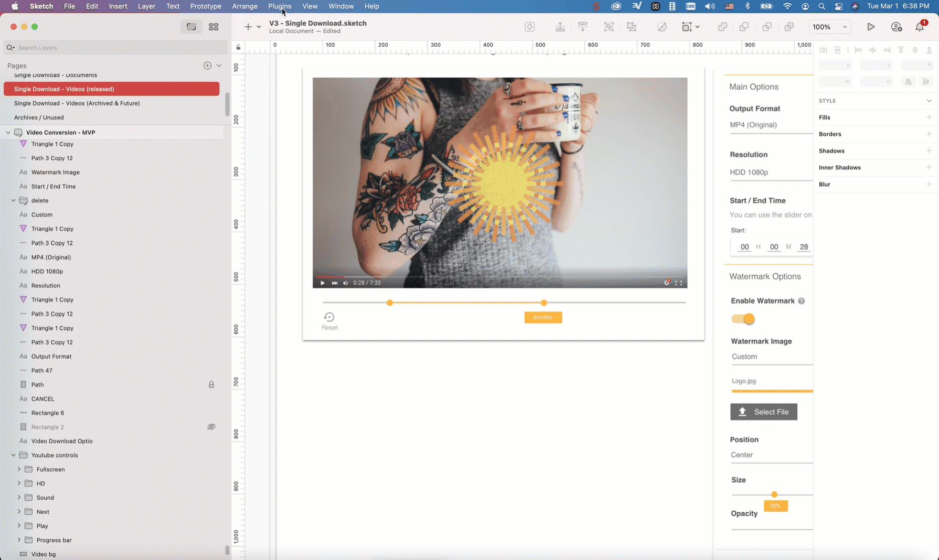Click the Ungroup layers toolbar icon

(x=632, y=27)
